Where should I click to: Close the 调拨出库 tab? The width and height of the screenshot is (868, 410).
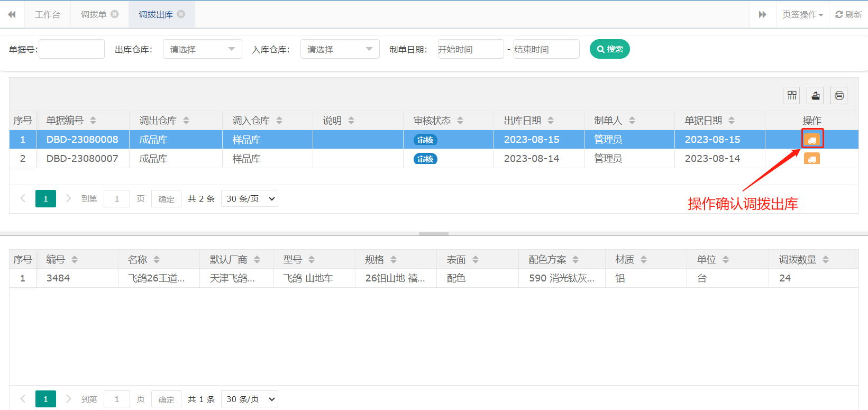181,14
